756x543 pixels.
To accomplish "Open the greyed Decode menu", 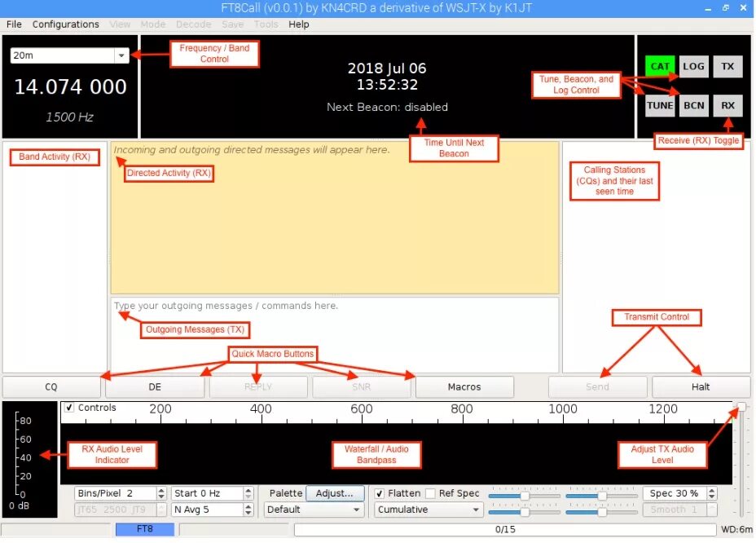I will tap(193, 24).
